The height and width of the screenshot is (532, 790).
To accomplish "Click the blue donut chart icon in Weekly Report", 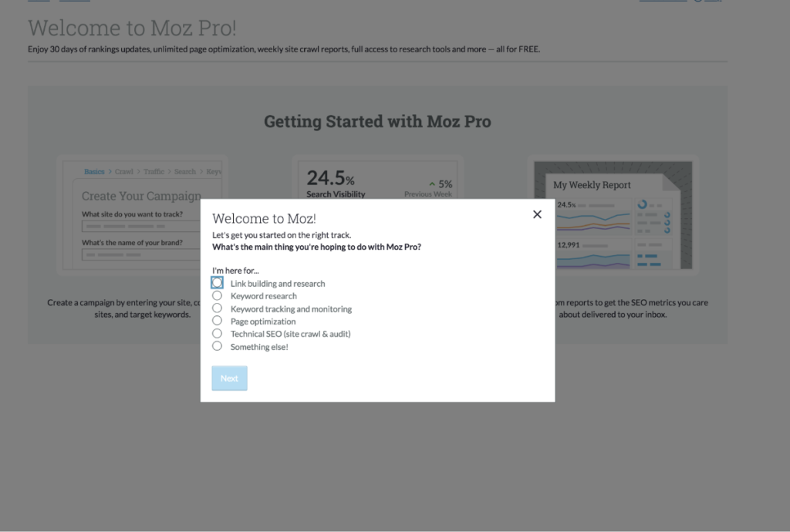I will [642, 204].
